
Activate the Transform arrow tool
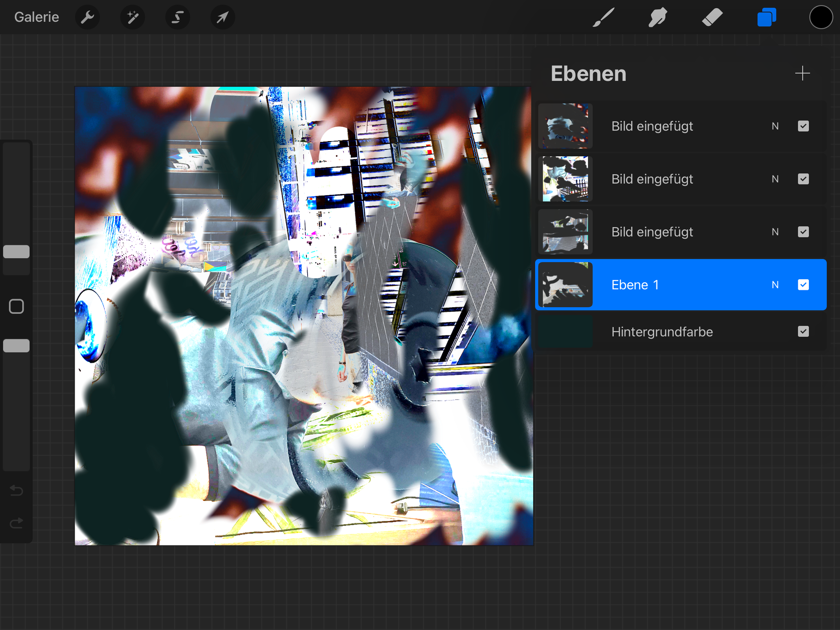pyautogui.click(x=222, y=17)
